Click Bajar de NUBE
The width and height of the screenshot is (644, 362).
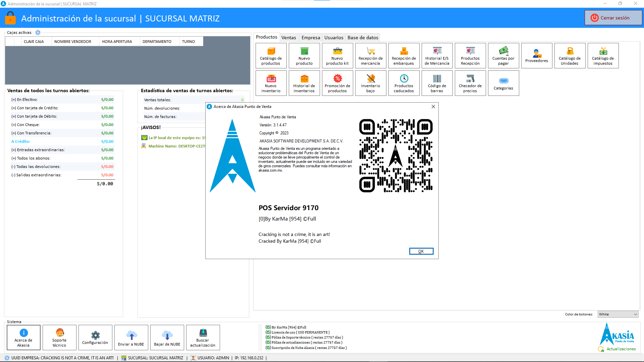pos(167,338)
